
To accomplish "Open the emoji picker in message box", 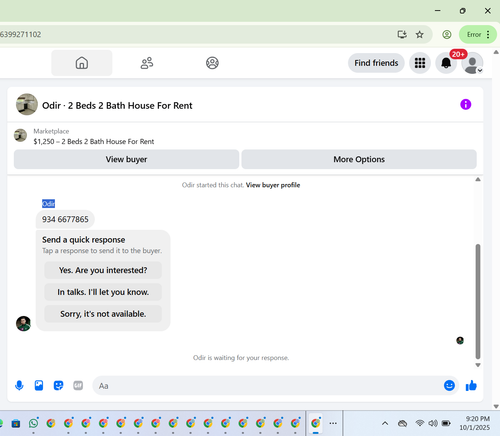I will (x=449, y=386).
